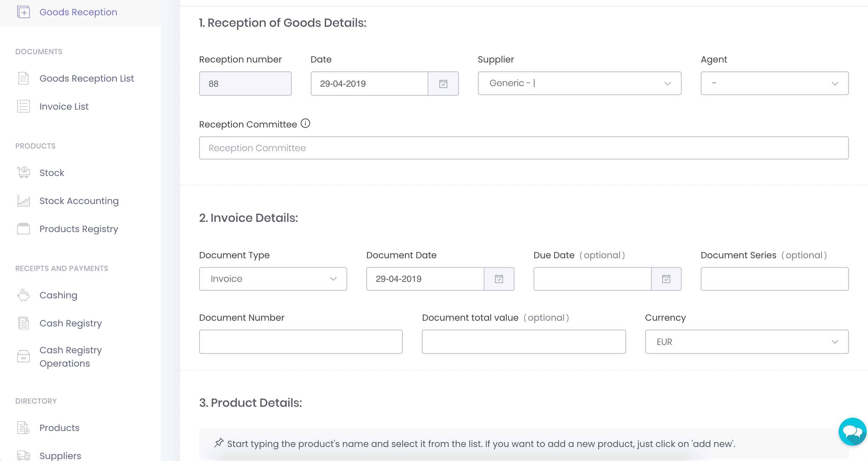Open calendar picker for Due Date
The height and width of the screenshot is (461, 868).
(x=666, y=279)
